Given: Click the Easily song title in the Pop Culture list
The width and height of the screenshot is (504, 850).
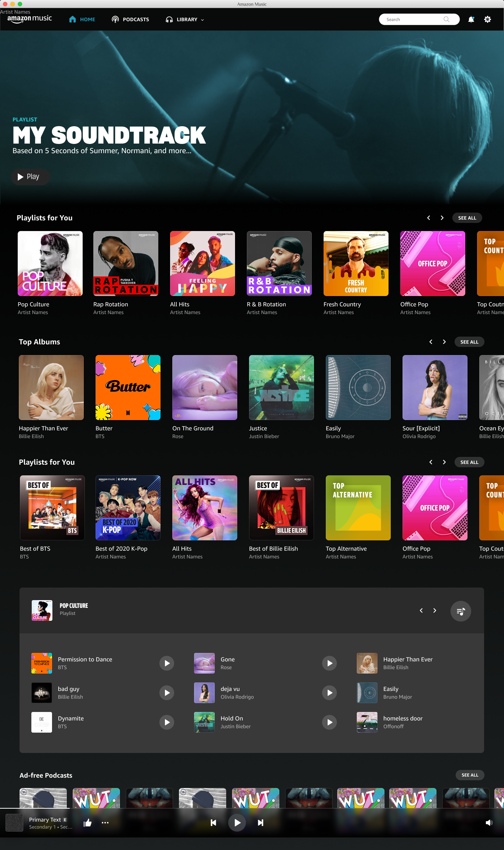Looking at the screenshot, I should 391,689.
